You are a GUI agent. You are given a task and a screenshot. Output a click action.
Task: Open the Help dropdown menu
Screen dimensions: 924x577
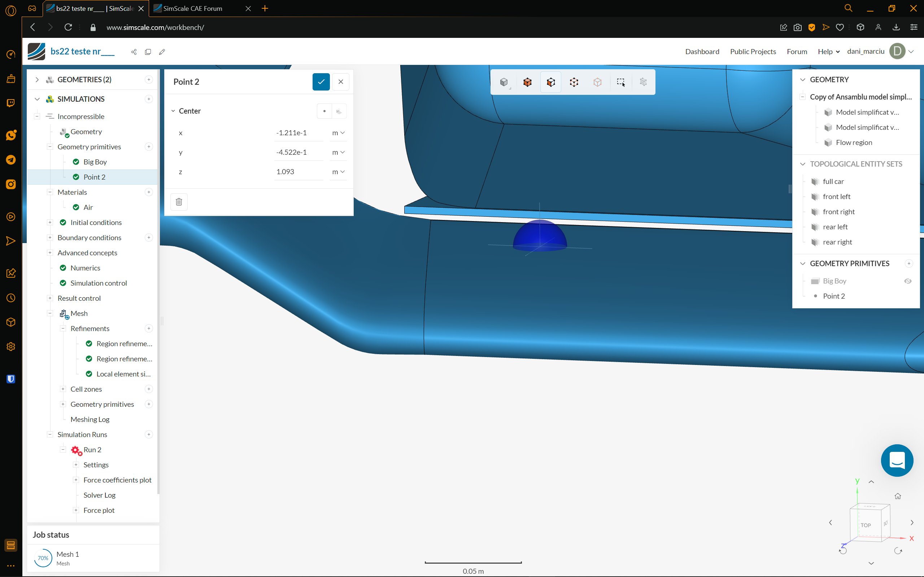click(x=828, y=51)
